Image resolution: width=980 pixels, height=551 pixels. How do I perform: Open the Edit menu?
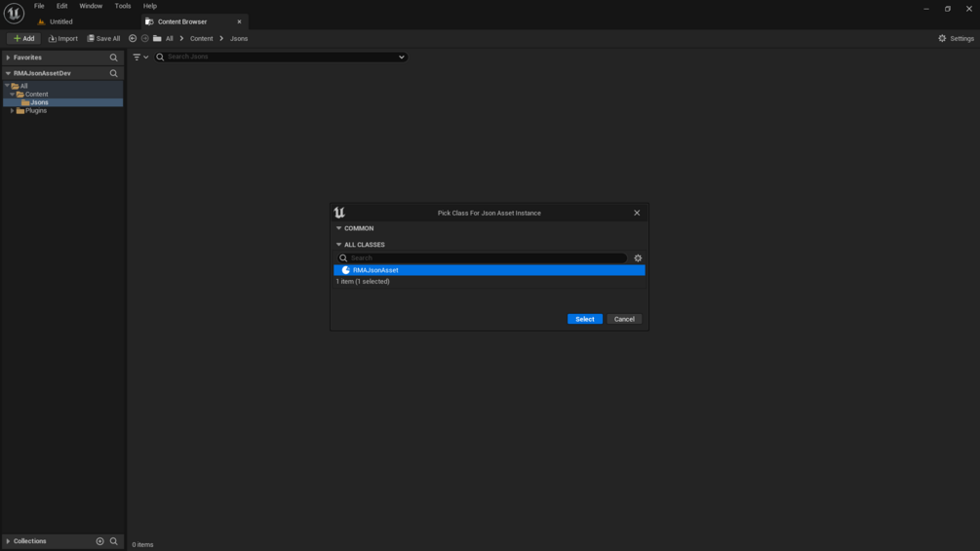coord(61,6)
